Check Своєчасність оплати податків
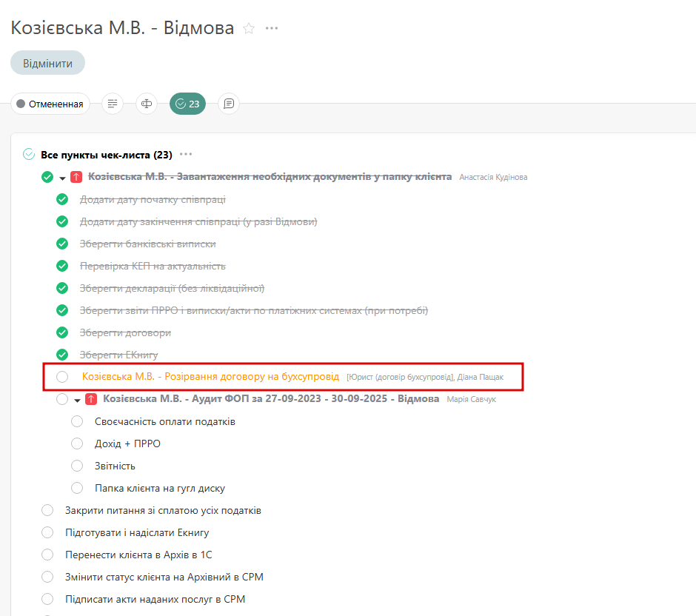The width and height of the screenshot is (696, 616). (x=77, y=421)
